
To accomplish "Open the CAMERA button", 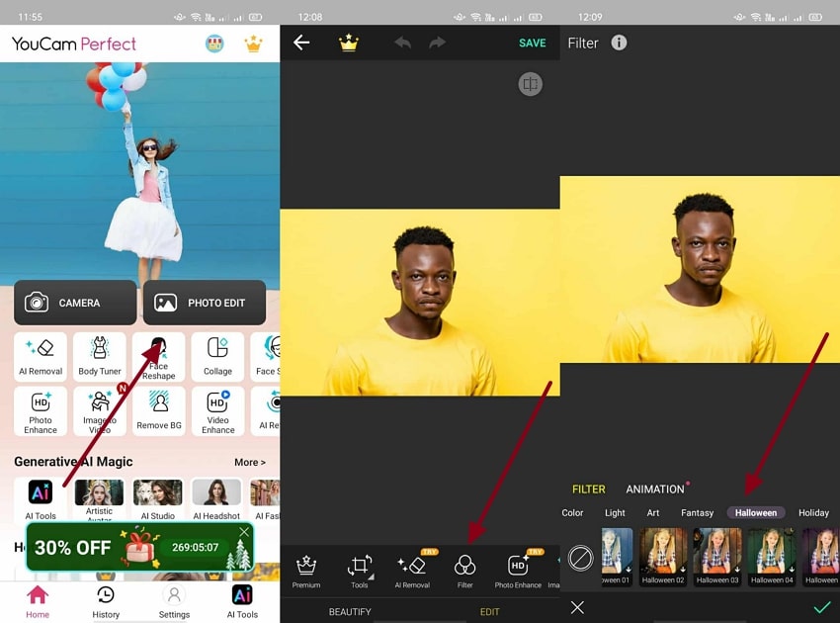I will (x=75, y=303).
